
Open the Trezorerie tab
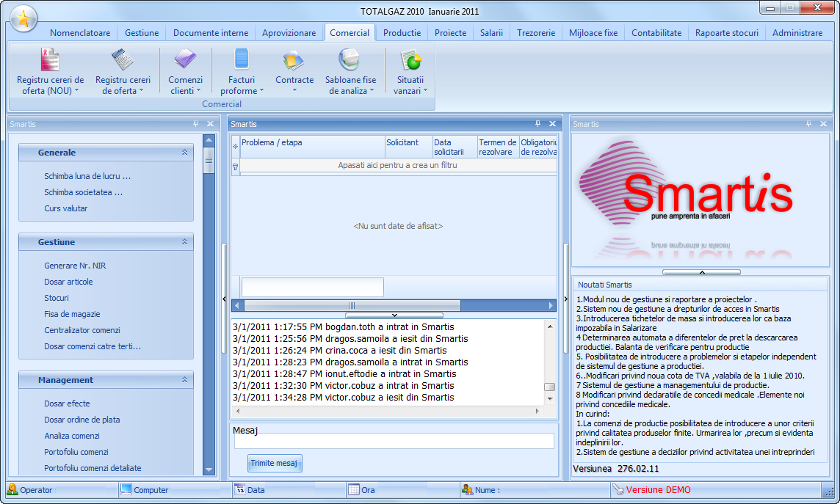point(536,32)
